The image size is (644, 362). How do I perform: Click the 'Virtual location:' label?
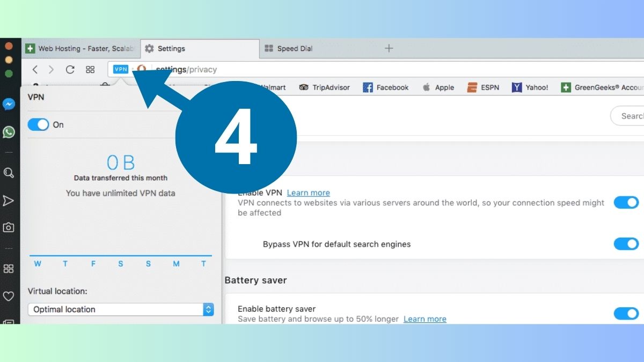[57, 291]
